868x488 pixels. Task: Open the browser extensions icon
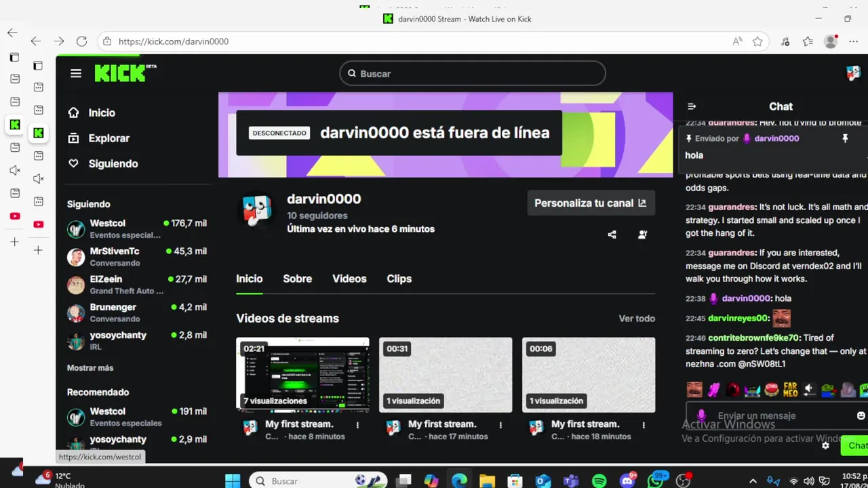coord(785,41)
